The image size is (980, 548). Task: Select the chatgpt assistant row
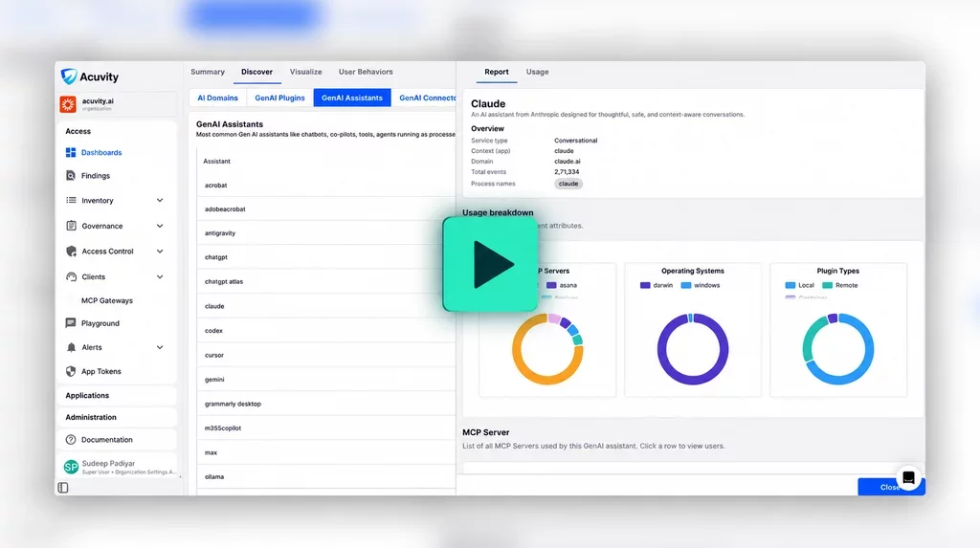[x=325, y=257]
